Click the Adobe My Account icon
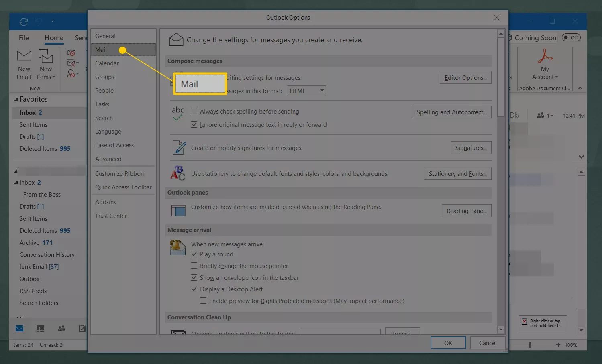The image size is (602, 364). click(x=545, y=56)
